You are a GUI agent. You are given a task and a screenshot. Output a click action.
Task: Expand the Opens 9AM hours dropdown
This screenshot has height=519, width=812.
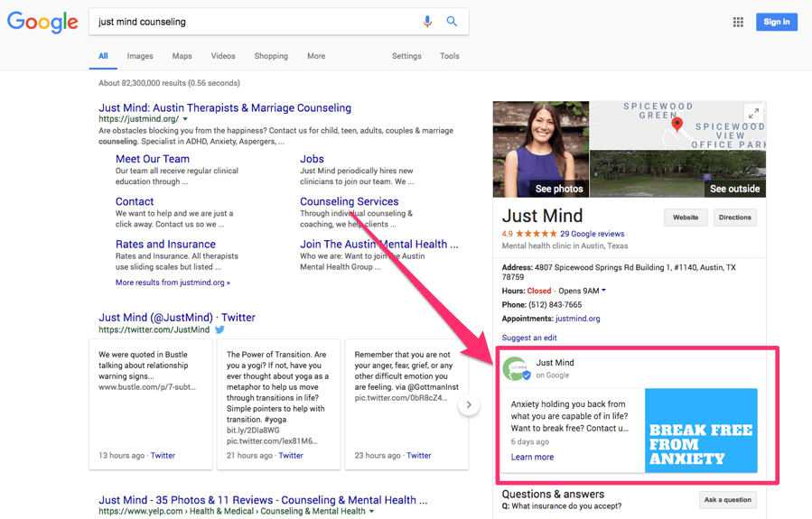tap(603, 291)
